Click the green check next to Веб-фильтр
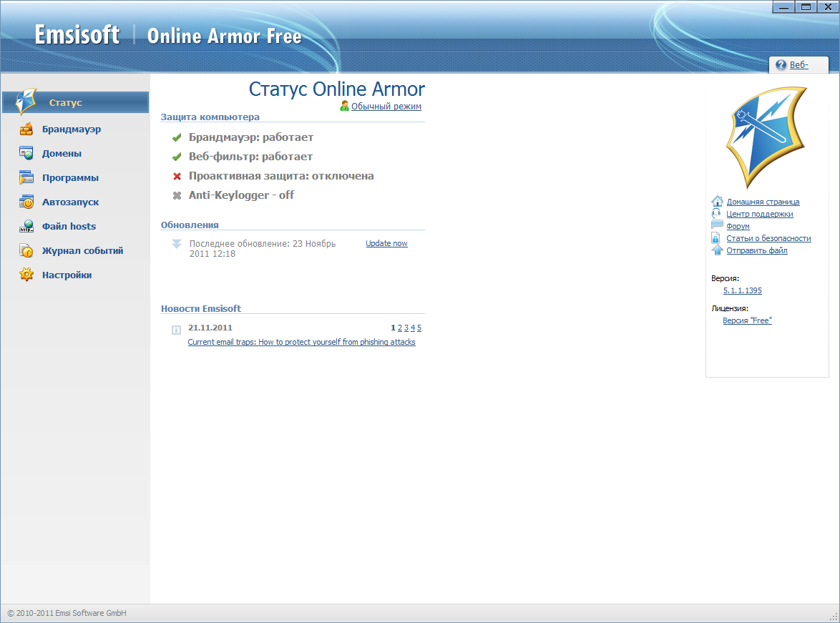The width and height of the screenshot is (840, 623). 177,157
